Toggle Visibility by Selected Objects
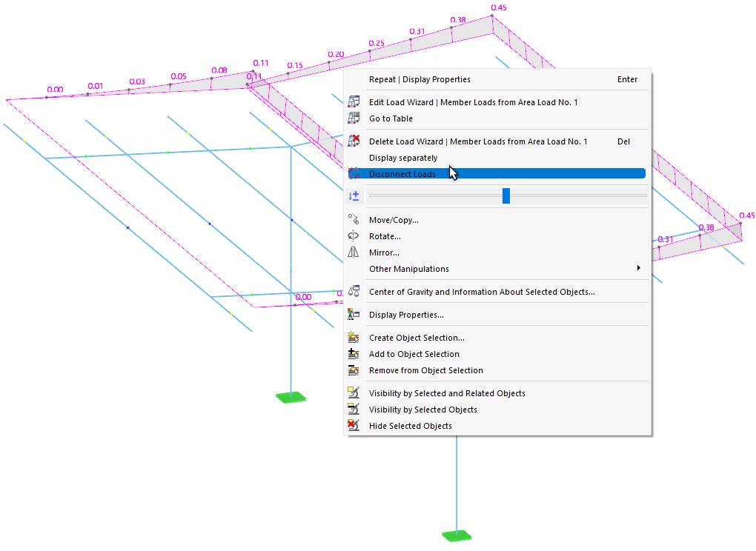756x551 pixels. pyautogui.click(x=422, y=409)
